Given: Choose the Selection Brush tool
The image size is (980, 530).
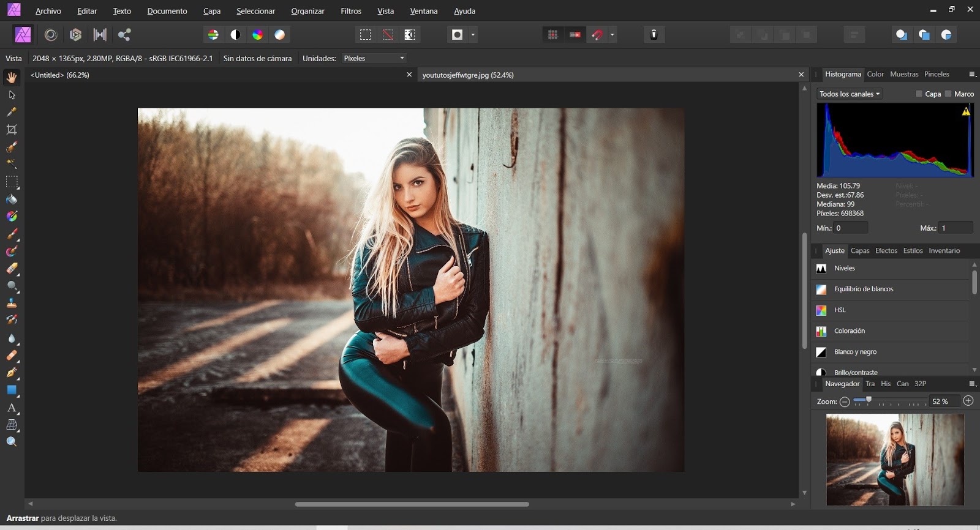Looking at the screenshot, I should coord(12,147).
